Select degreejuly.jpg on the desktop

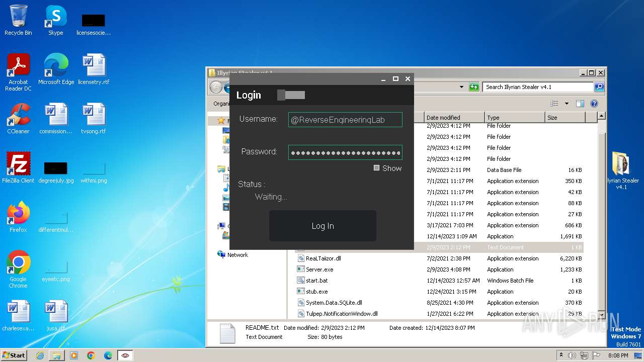pos(56,173)
